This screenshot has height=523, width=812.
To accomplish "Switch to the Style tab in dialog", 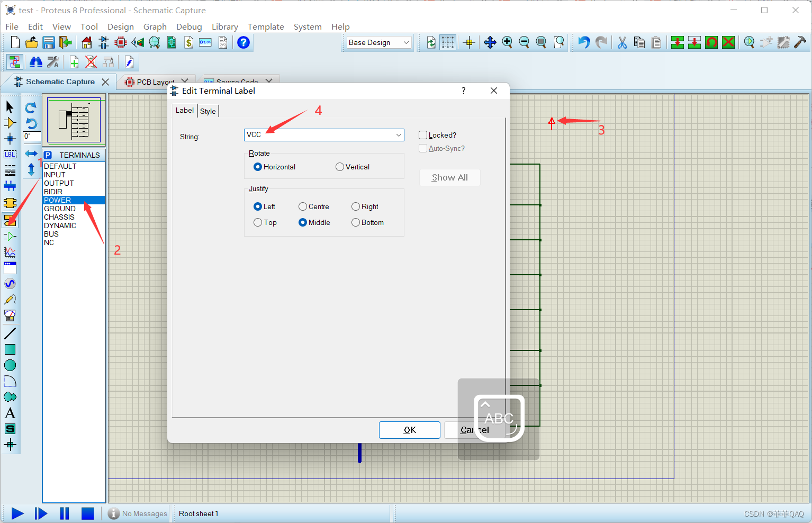I will pyautogui.click(x=208, y=111).
